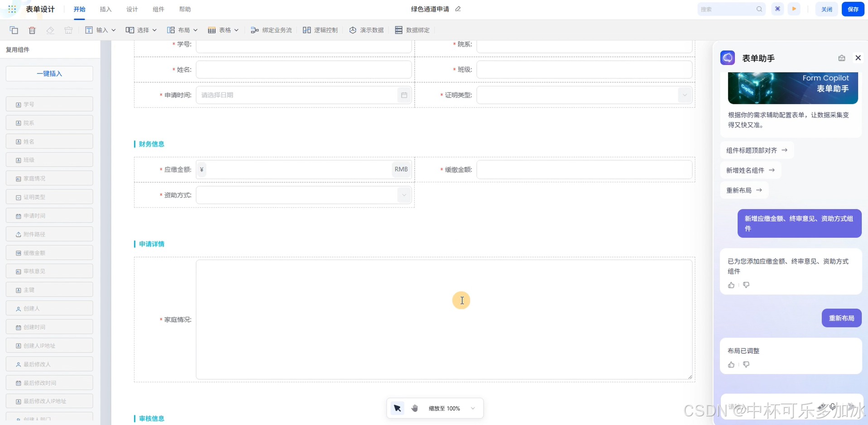This screenshot has width=868, height=425.
Task: Close the 表单助手 panel
Action: [858, 58]
